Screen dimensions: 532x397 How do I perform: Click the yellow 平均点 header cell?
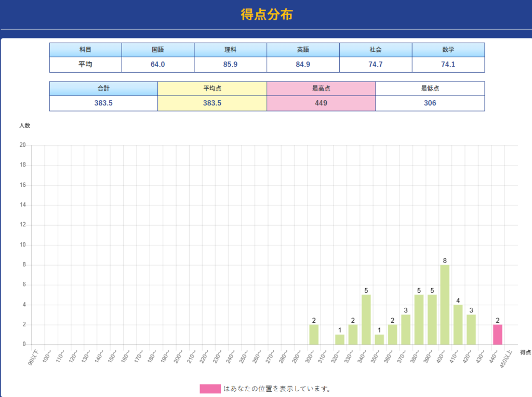click(212, 89)
